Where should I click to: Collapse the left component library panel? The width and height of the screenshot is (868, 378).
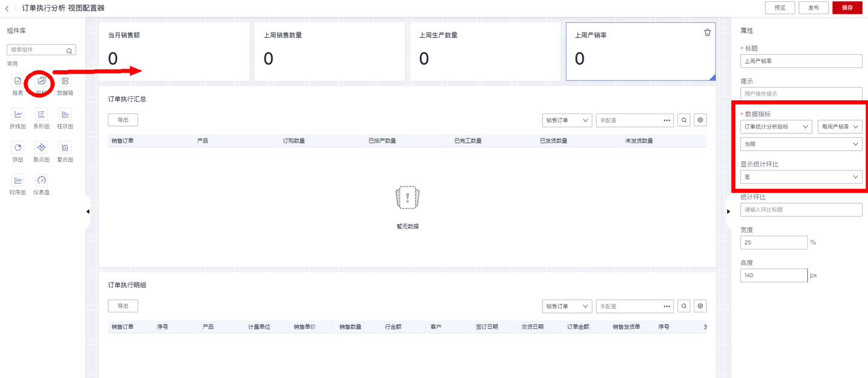pyautogui.click(x=88, y=212)
